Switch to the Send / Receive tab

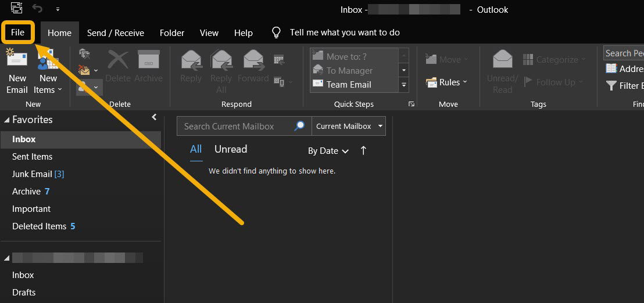pos(115,33)
